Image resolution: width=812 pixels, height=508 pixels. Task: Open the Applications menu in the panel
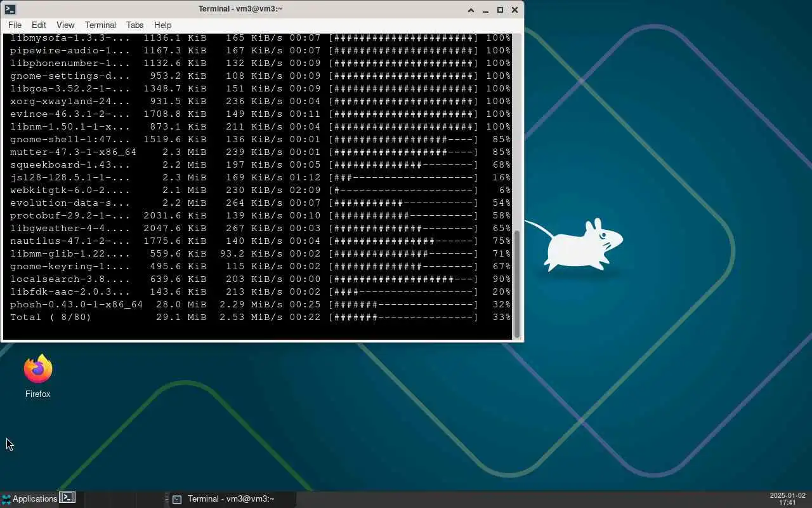[x=29, y=499]
